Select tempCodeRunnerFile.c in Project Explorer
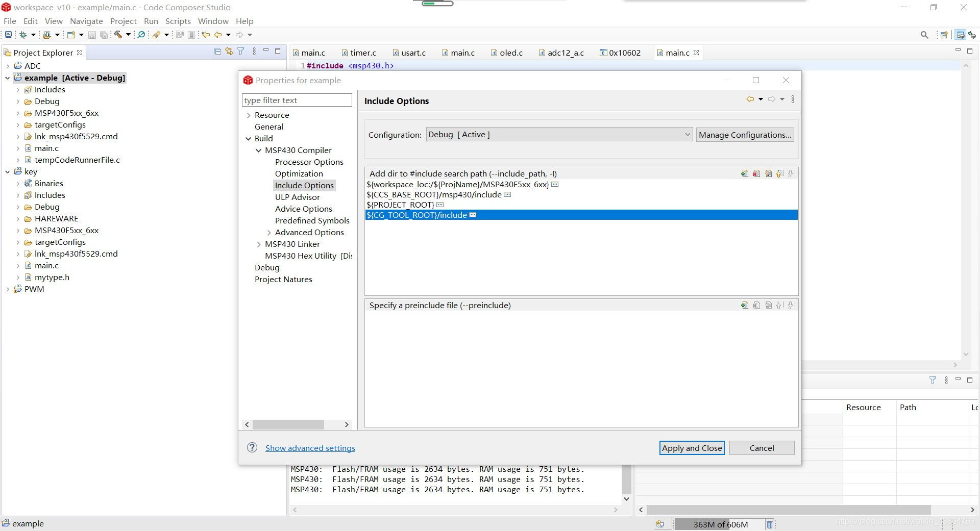 point(77,160)
